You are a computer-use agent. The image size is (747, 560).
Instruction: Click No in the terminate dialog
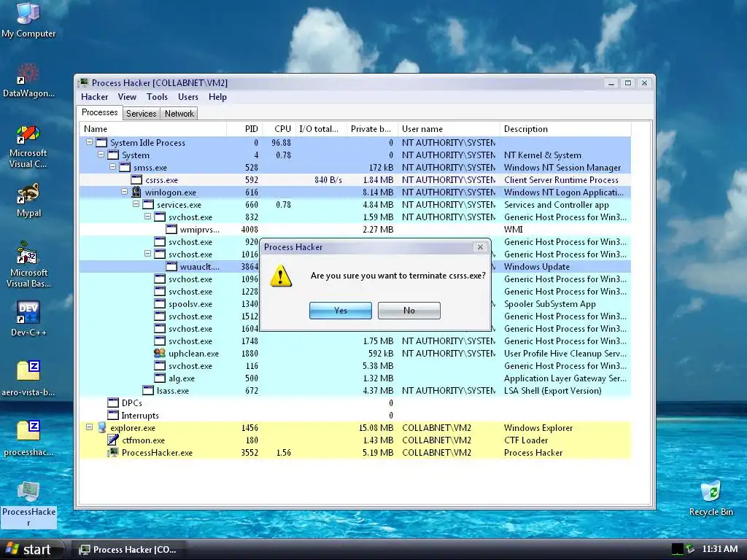[409, 311]
